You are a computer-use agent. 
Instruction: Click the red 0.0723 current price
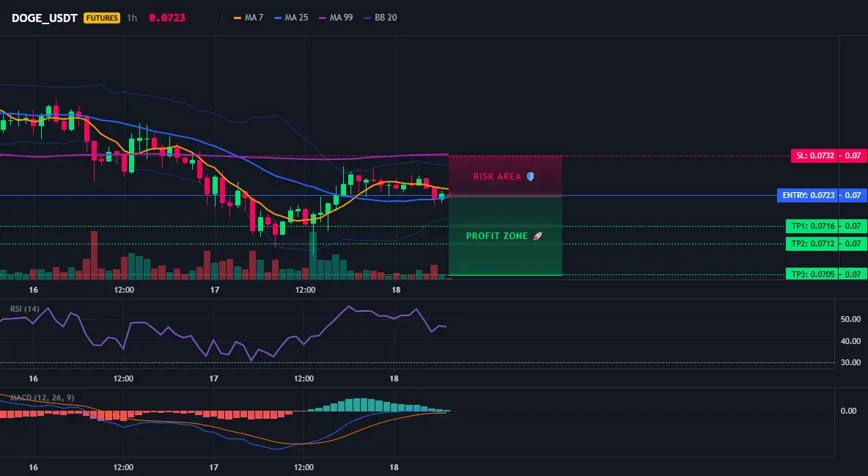(167, 18)
